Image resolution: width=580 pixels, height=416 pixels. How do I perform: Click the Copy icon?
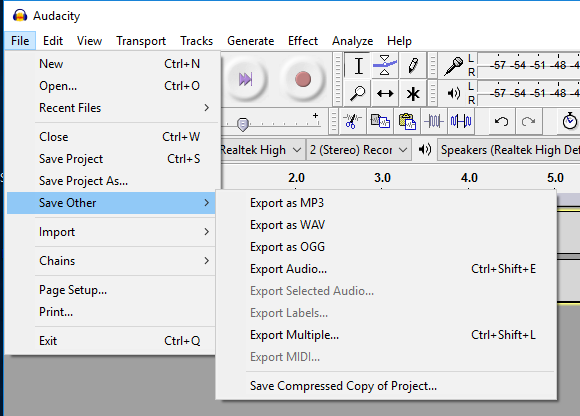tap(380, 121)
